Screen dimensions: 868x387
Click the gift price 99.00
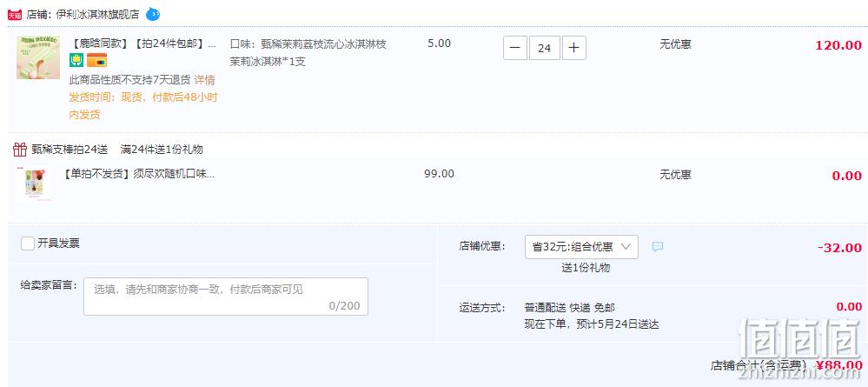coord(439,174)
